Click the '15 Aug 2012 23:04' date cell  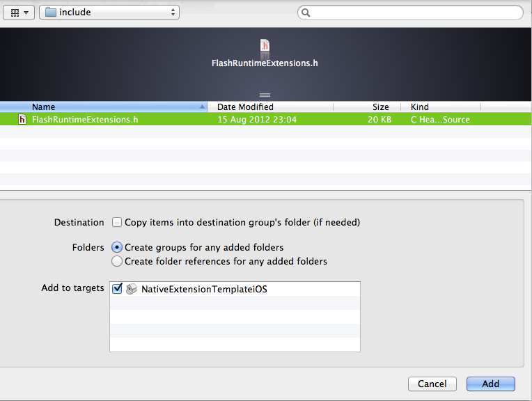coord(257,120)
